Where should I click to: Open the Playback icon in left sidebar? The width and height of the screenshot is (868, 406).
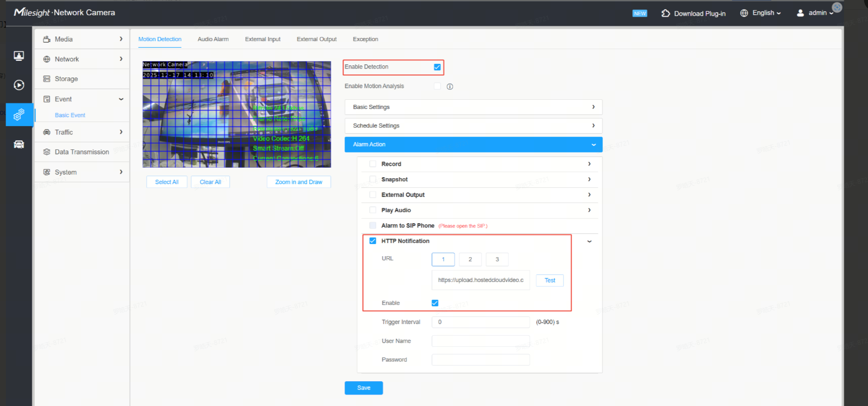coord(19,85)
